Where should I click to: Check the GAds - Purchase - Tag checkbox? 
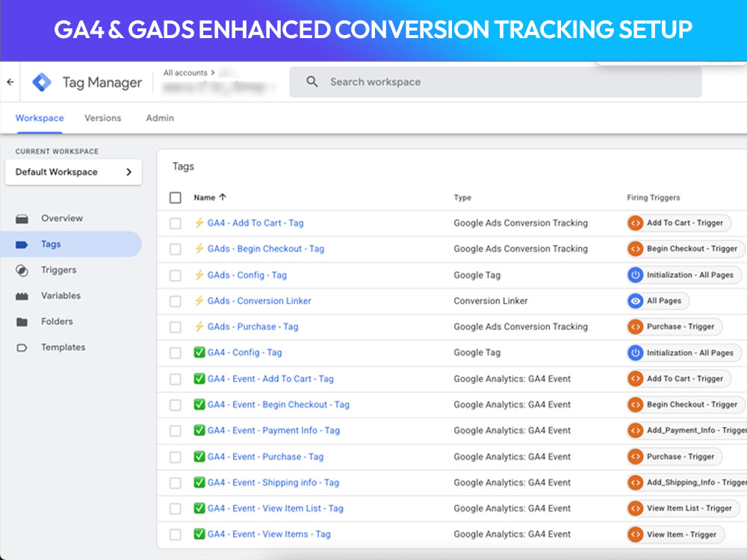(176, 327)
